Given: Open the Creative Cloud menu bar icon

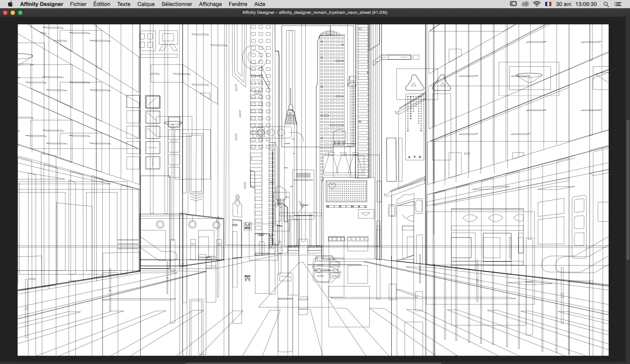Looking at the screenshot, I should click(525, 4).
